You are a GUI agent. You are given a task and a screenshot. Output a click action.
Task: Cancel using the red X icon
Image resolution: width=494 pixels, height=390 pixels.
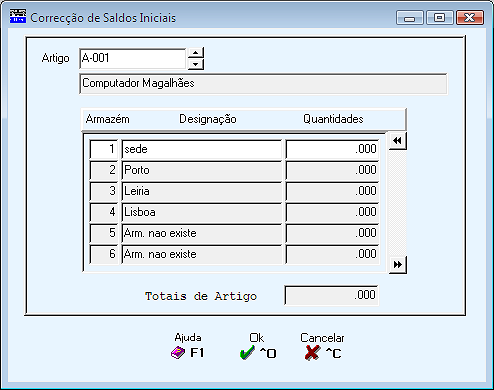[x=312, y=353]
